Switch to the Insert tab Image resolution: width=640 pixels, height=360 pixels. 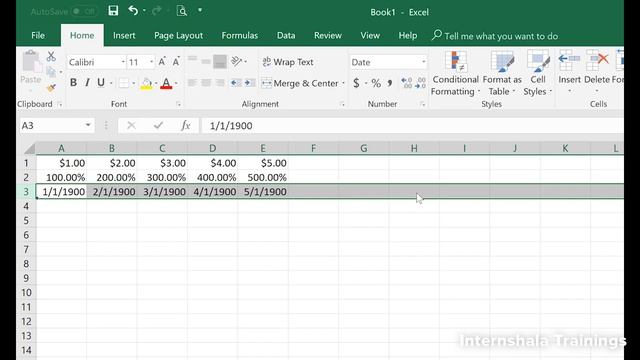[124, 36]
